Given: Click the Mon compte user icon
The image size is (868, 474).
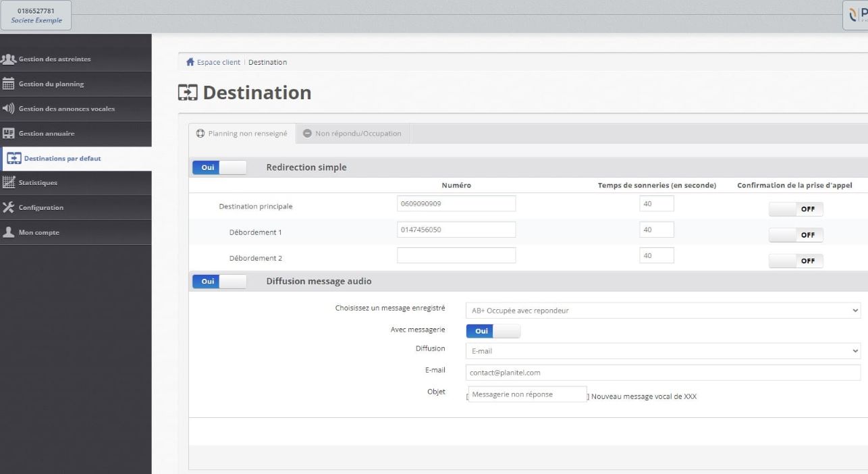Looking at the screenshot, I should click(x=8, y=232).
